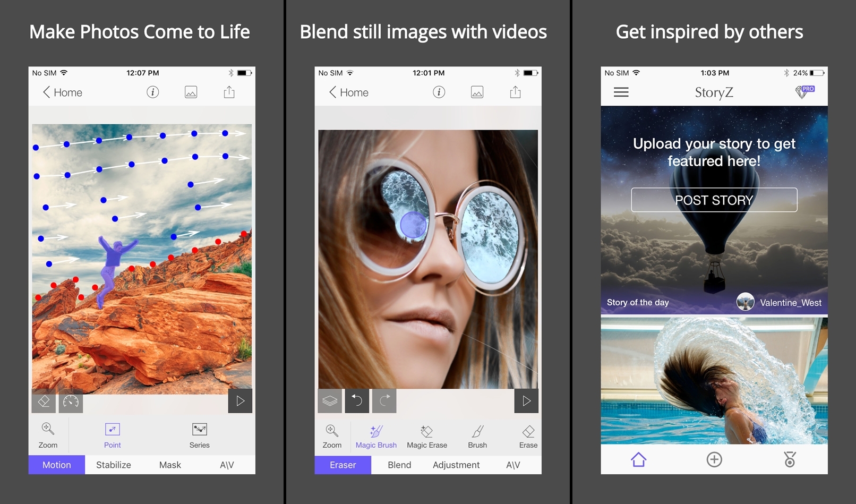The height and width of the screenshot is (504, 856).
Task: Choose the Point motion tool
Action: click(112, 435)
